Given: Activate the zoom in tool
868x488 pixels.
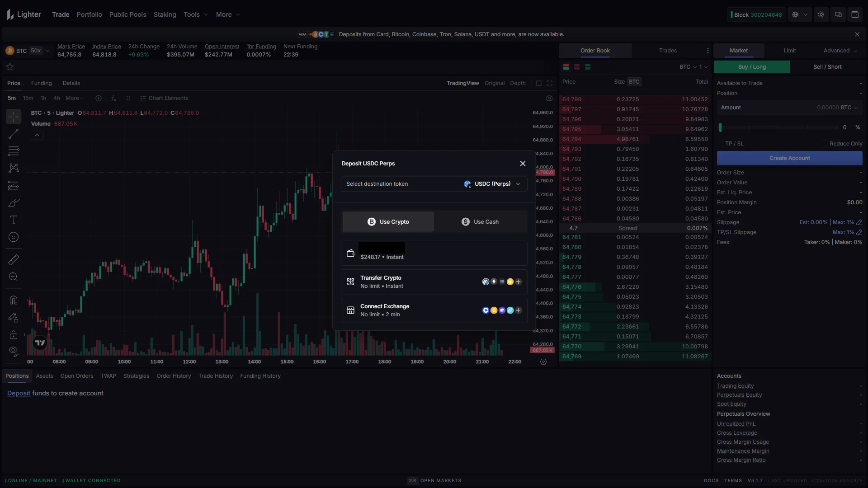Looking at the screenshot, I should coord(14,277).
